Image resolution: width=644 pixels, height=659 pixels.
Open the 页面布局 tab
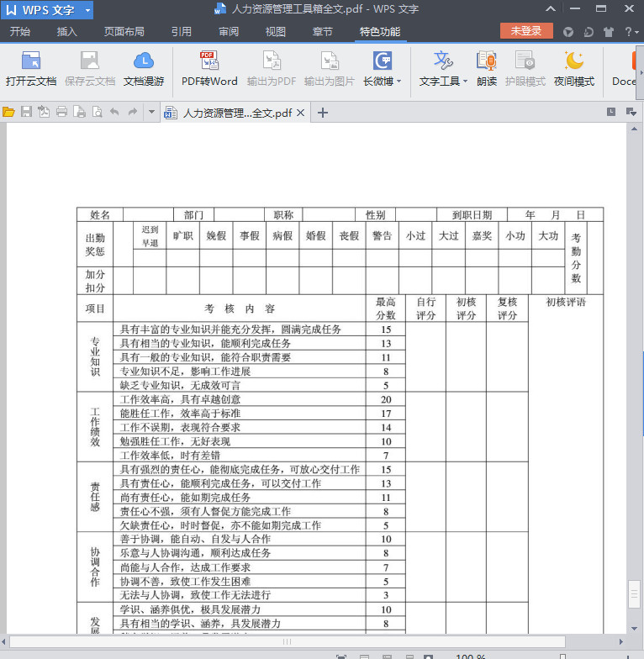click(124, 32)
